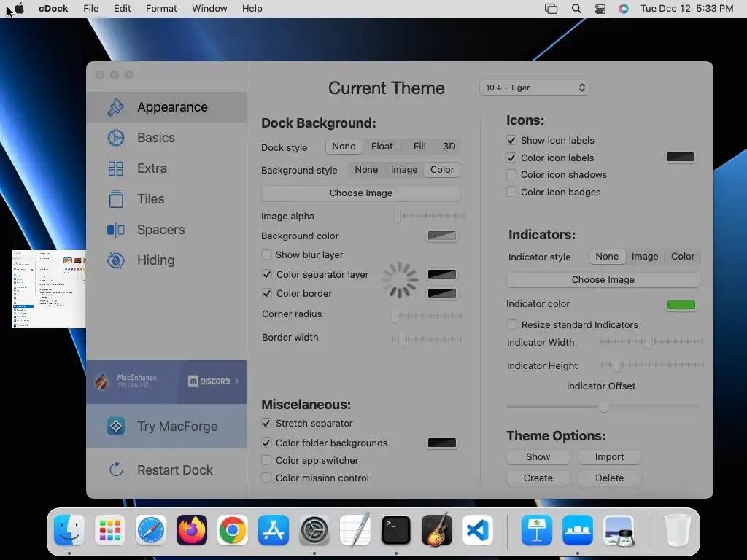Select the Basics sidebar icon
This screenshot has height=560, width=747.
pos(115,138)
